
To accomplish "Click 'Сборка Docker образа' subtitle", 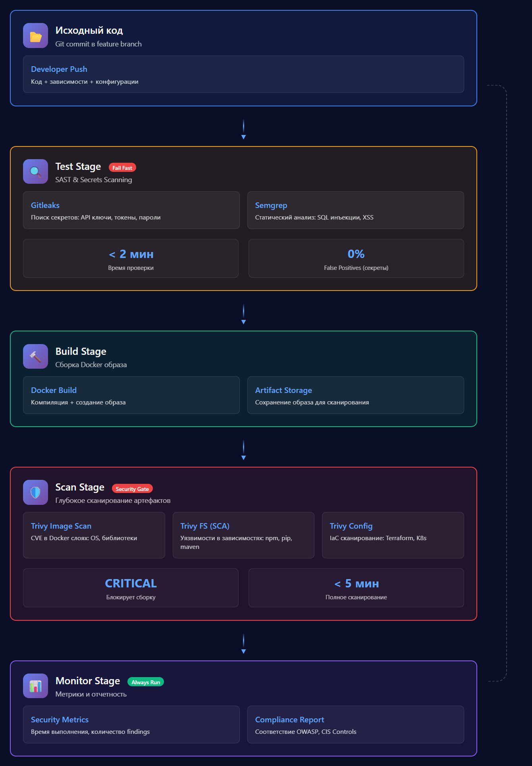I will [x=91, y=365].
